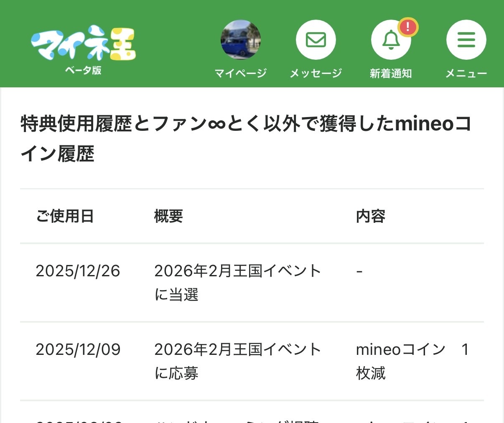The width and height of the screenshot is (504, 423).
Task: Select the 新着通知 label
Action: 391,74
